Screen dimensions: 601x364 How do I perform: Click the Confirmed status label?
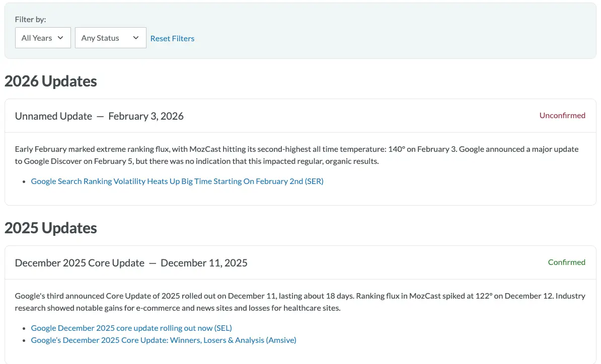[x=566, y=262]
